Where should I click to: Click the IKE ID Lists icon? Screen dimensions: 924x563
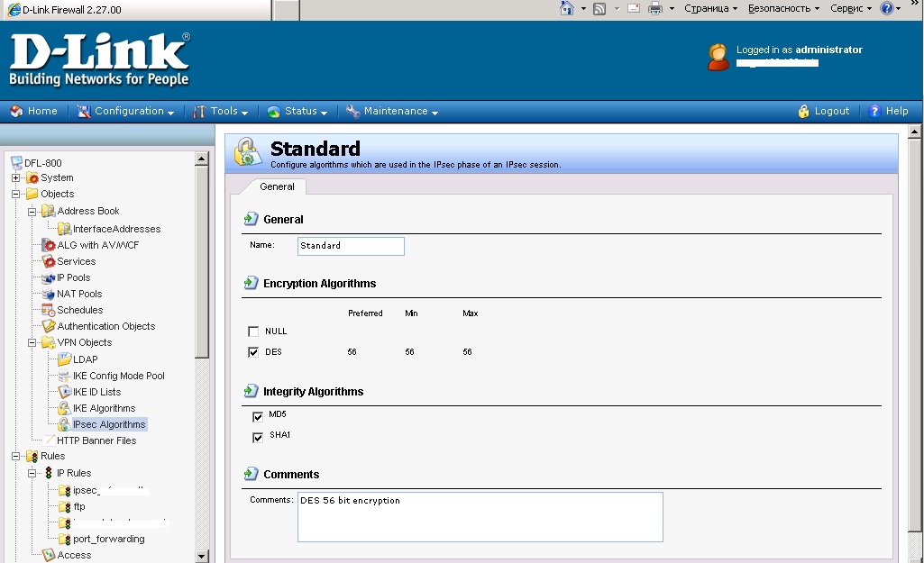pos(64,392)
